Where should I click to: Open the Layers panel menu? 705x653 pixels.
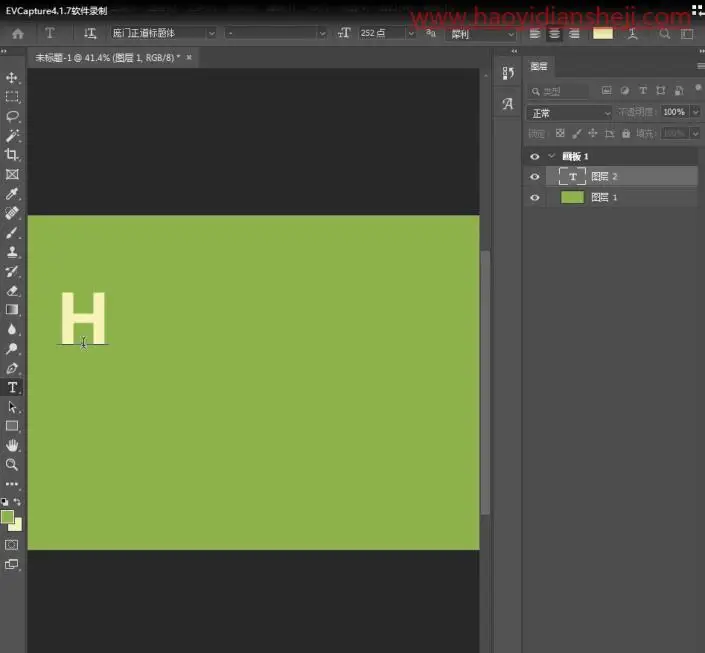701,66
